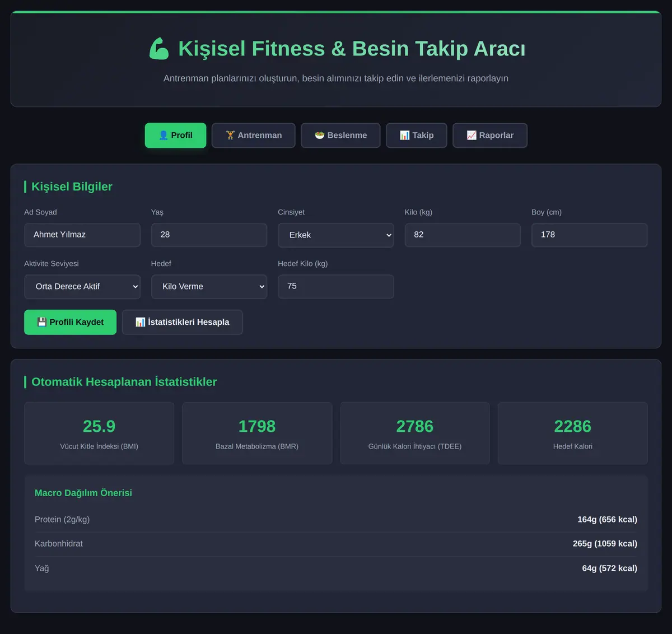Image resolution: width=672 pixels, height=634 pixels.
Task: Click the Yaş input field
Action: coord(209,235)
